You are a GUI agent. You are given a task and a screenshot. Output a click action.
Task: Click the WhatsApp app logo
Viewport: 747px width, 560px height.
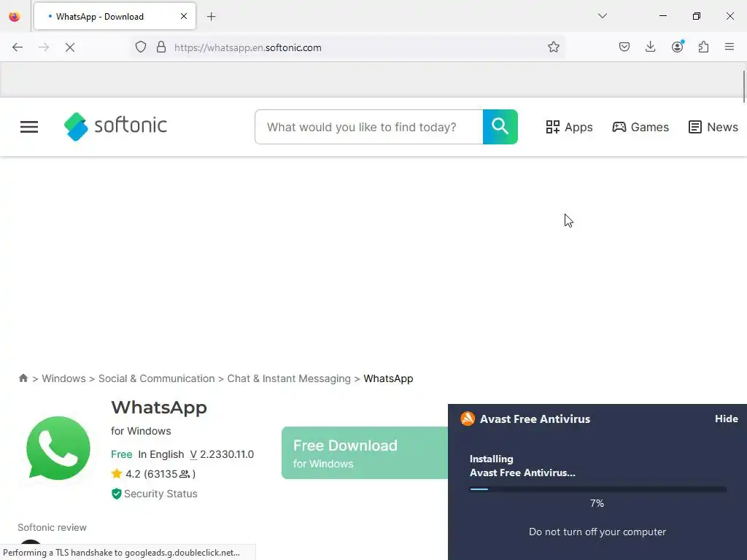click(x=58, y=448)
